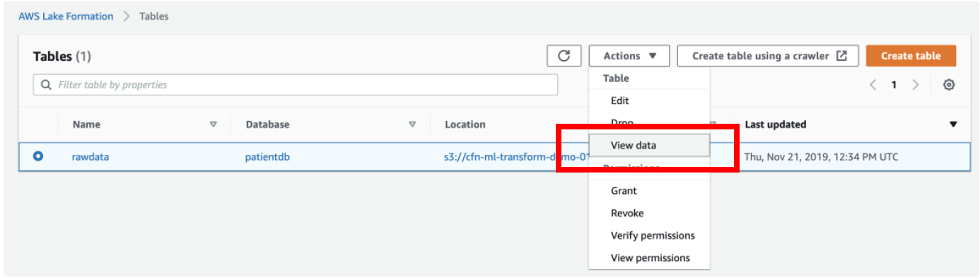Go to previous page arrow
This screenshot has height=280, width=980.
[873, 85]
